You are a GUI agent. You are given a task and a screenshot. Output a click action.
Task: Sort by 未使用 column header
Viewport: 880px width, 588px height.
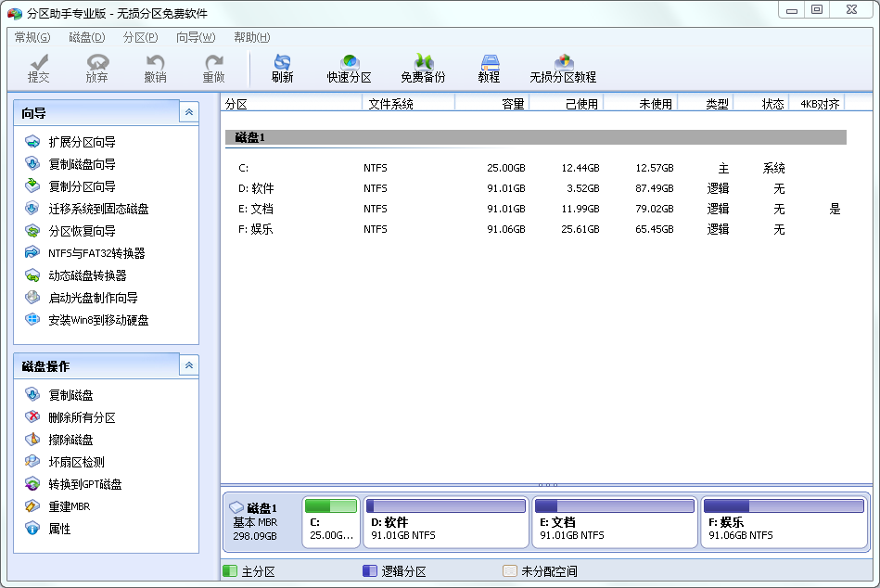point(641,103)
